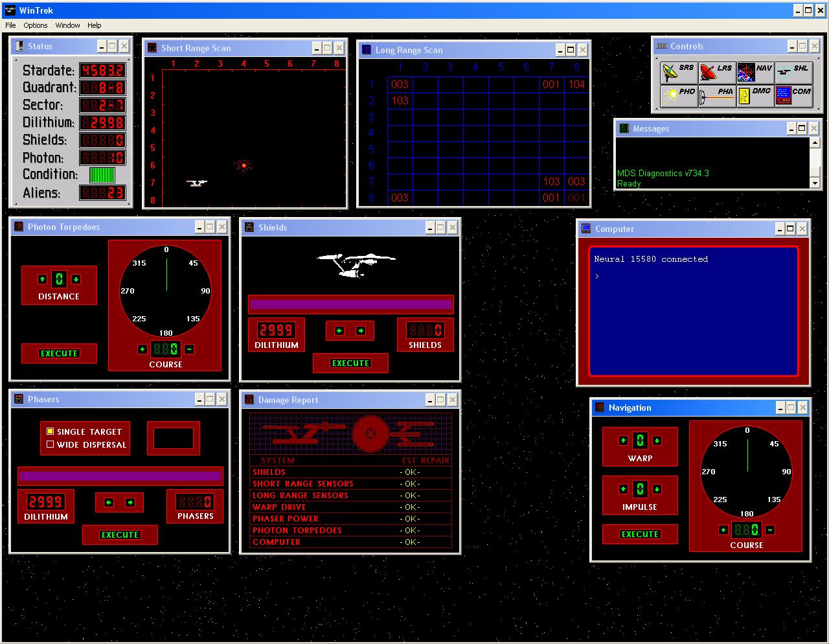Viewport: 829px width, 644px height.
Task: Shift phasers energy with left arrow
Action: [x=109, y=502]
